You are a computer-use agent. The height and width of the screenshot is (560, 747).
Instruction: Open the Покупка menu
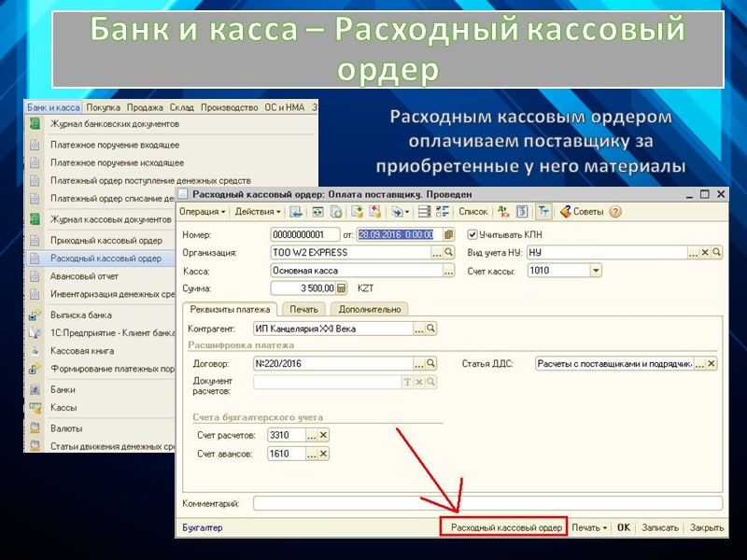coord(104,107)
